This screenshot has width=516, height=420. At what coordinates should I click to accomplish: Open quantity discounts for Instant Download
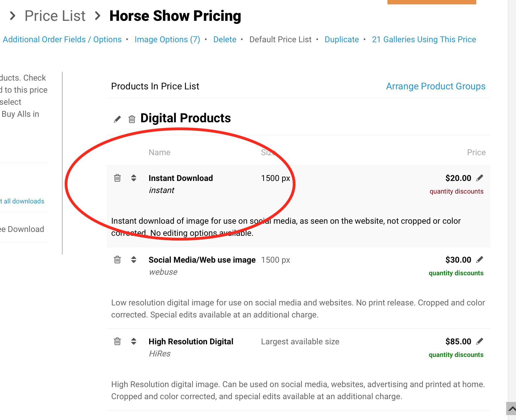tap(456, 191)
